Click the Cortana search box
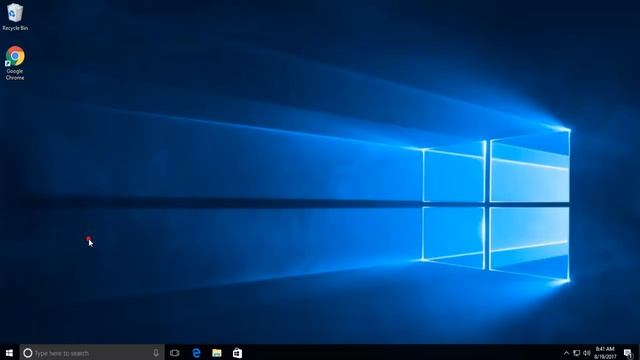Viewport: 640px width, 360px height. pos(92,353)
